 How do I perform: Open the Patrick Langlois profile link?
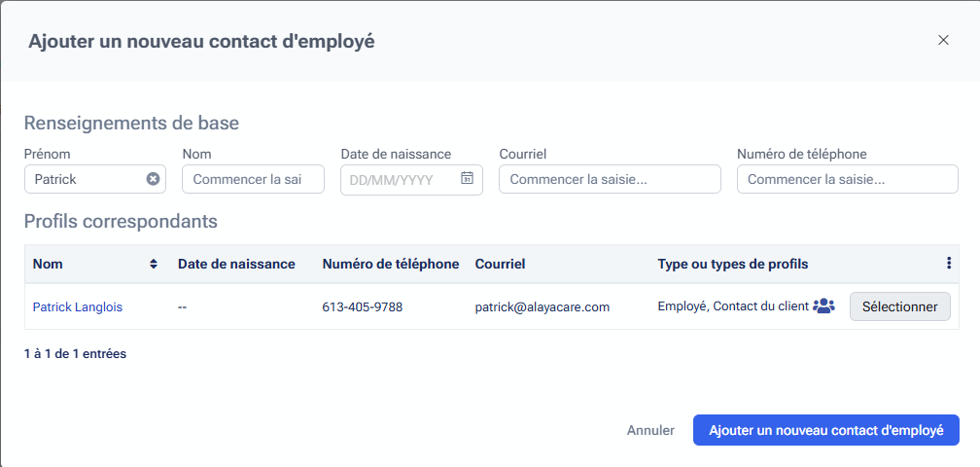78,307
